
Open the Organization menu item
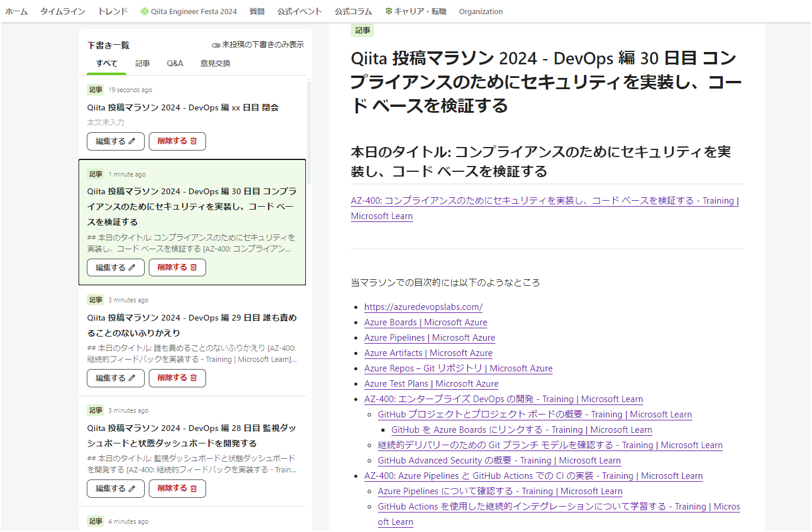(x=481, y=11)
